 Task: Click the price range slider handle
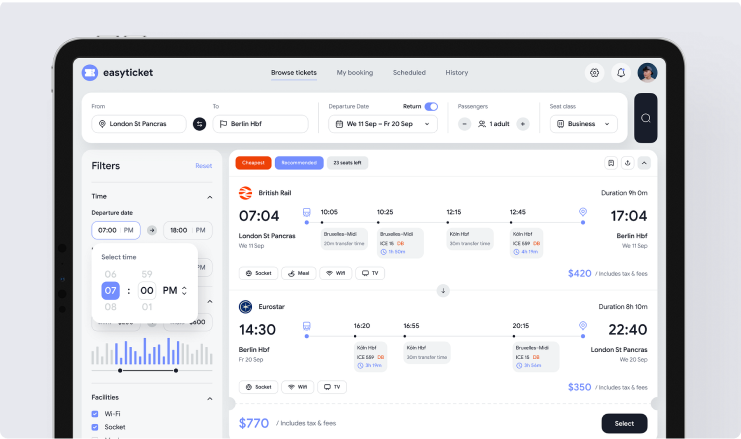pyautogui.click(x=121, y=370)
